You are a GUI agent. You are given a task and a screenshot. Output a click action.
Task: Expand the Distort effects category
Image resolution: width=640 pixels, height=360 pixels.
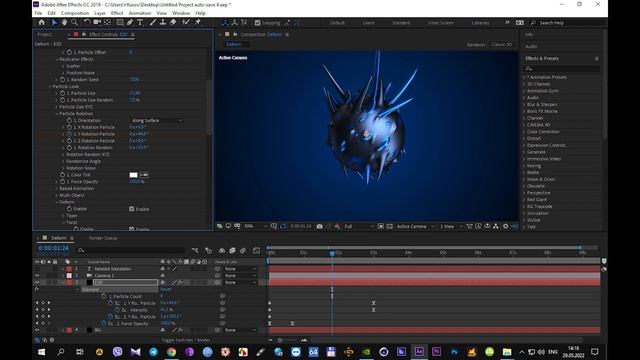tap(524, 138)
